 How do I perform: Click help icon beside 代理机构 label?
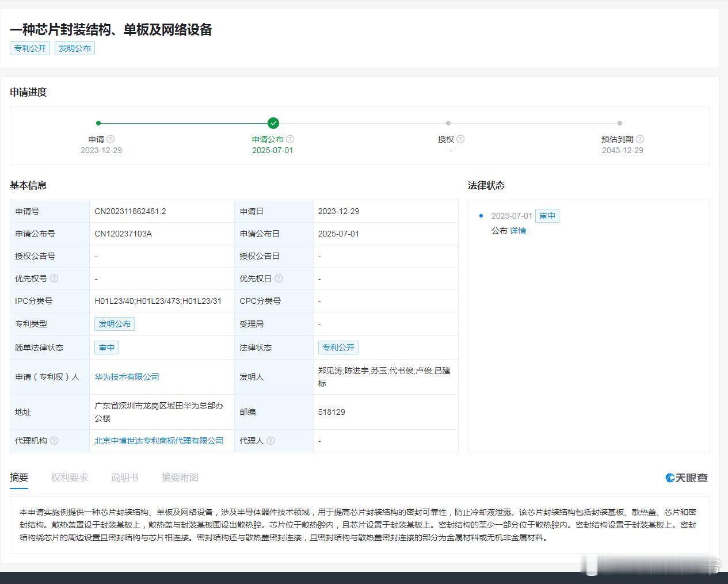coord(54,441)
